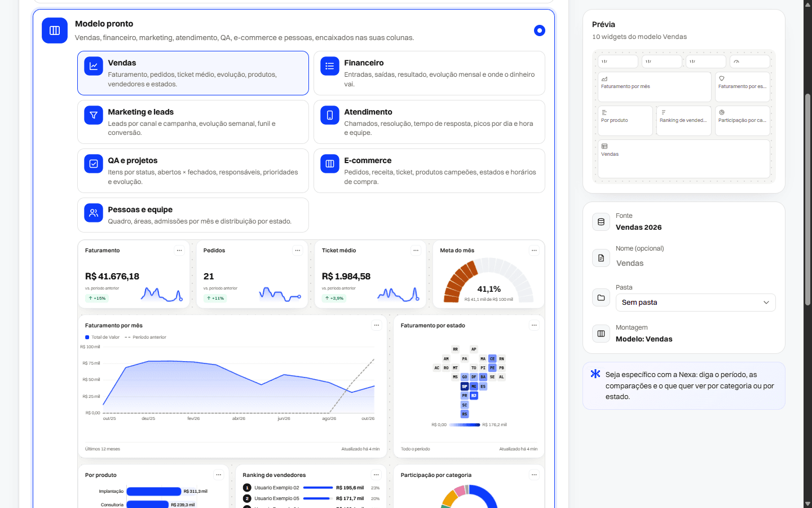
Task: Click the Nome (opcional) input field
Action: (696, 264)
